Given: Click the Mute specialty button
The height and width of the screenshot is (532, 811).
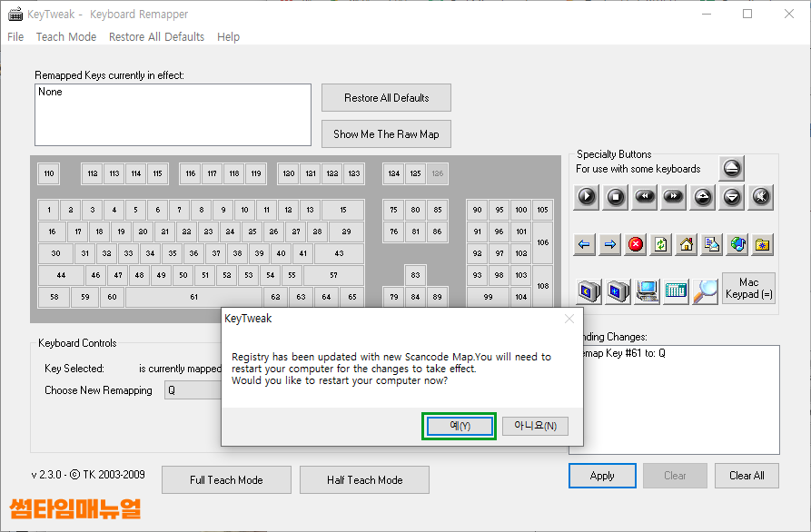Looking at the screenshot, I should pyautogui.click(x=761, y=197).
